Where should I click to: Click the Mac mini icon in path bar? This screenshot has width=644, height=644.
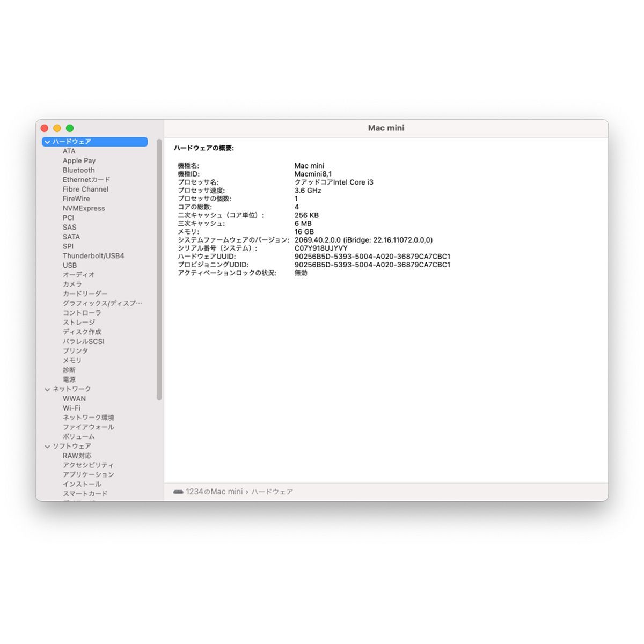pos(178,492)
